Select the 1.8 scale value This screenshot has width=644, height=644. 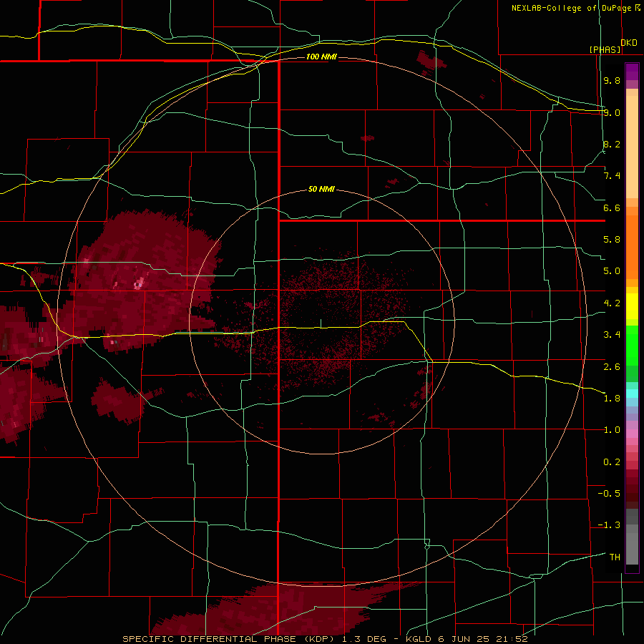612,399
